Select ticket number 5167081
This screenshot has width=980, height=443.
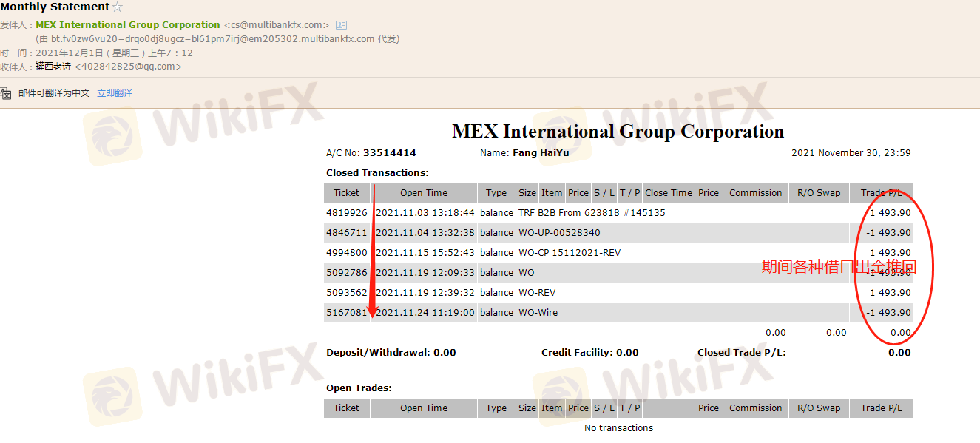click(347, 313)
